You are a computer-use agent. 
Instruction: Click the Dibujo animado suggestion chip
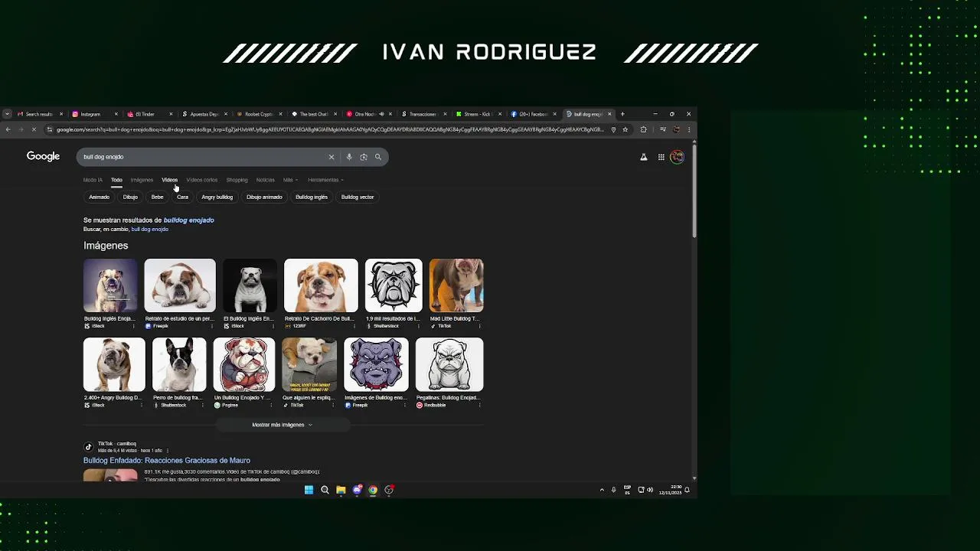(x=264, y=197)
